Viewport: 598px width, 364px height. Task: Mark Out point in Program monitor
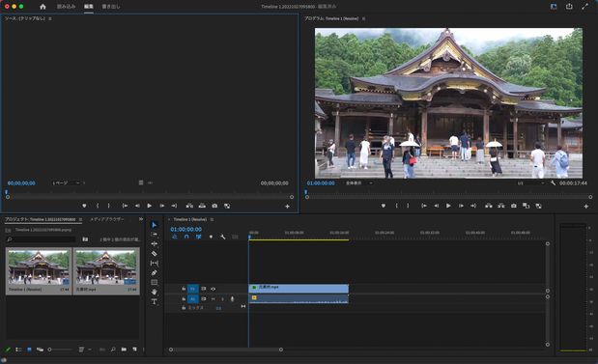point(408,206)
